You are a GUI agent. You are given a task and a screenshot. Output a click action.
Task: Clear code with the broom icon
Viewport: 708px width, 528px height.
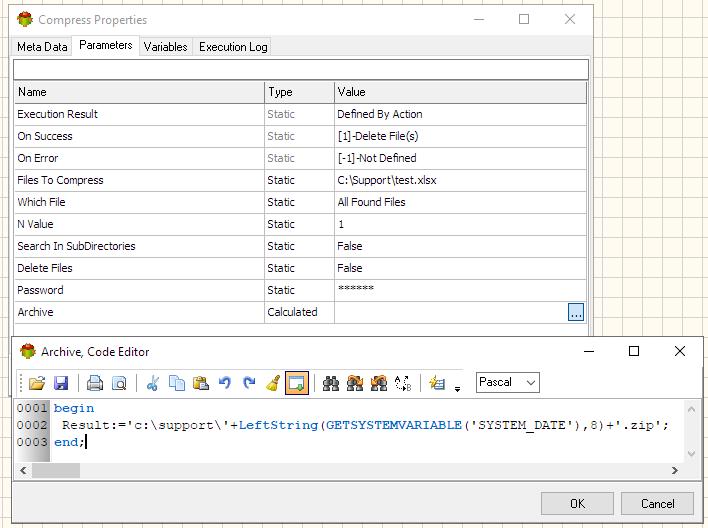(x=273, y=383)
